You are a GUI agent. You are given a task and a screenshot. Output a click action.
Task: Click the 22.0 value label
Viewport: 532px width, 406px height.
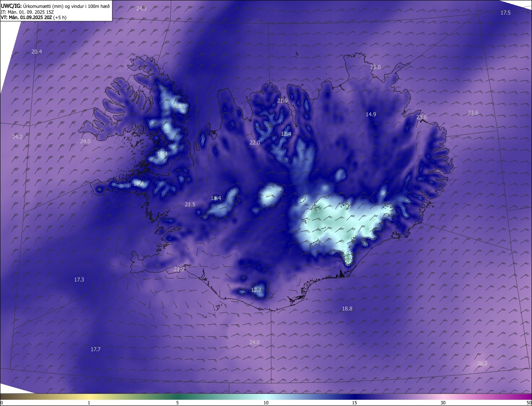[x=255, y=142]
